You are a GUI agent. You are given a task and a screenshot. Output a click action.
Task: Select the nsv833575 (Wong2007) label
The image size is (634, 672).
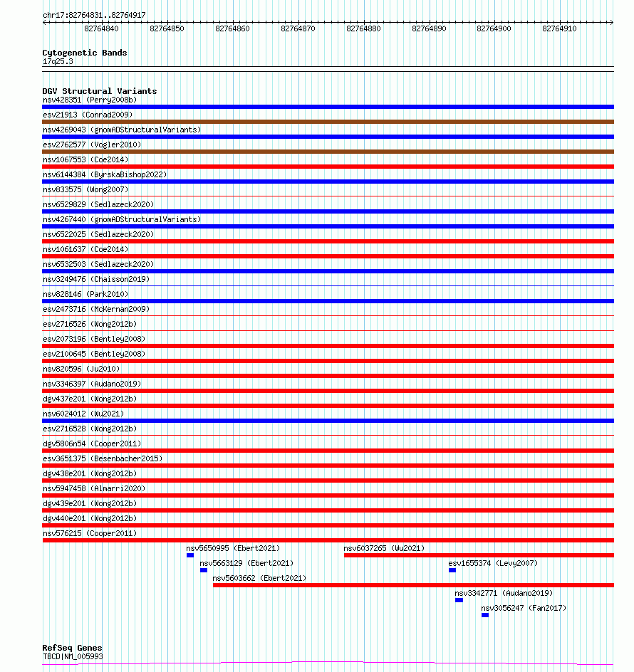point(85,190)
